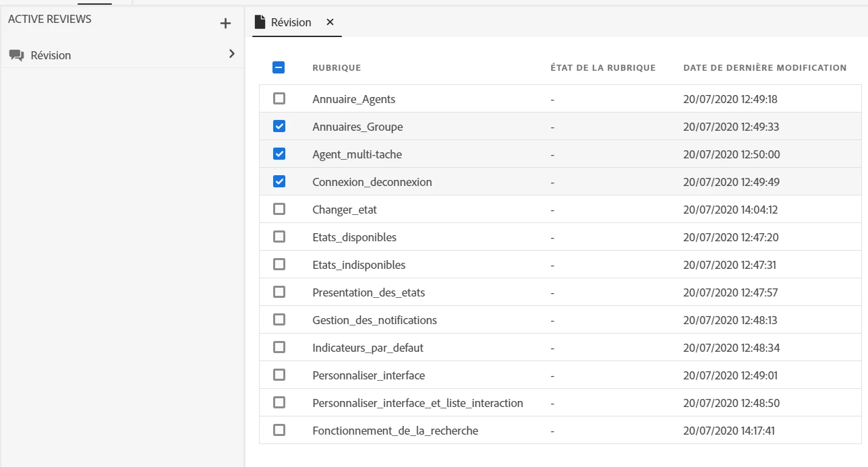Select the Personnaliser_interface_et_liste_interaction row
868x467 pixels.
coord(417,403)
